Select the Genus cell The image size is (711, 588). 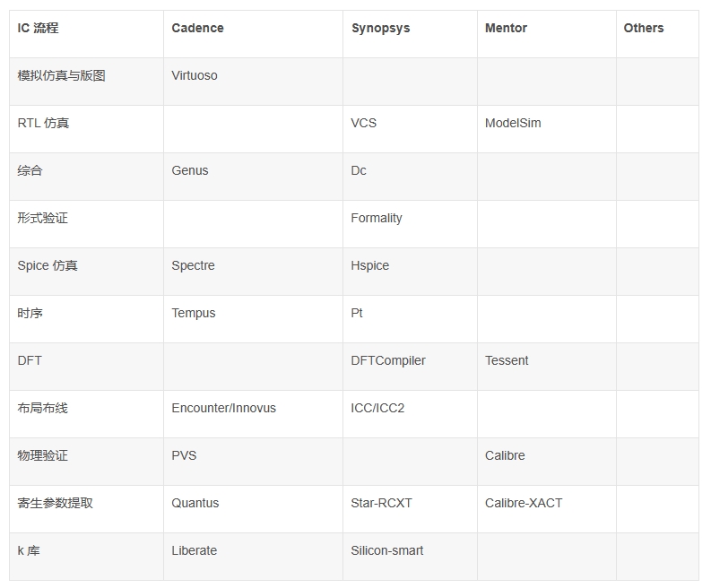190,170
